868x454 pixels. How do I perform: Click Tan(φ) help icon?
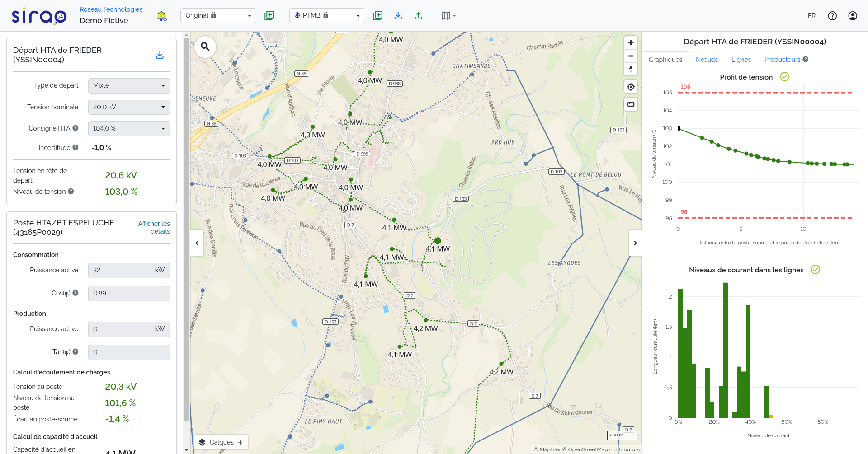[x=75, y=352]
